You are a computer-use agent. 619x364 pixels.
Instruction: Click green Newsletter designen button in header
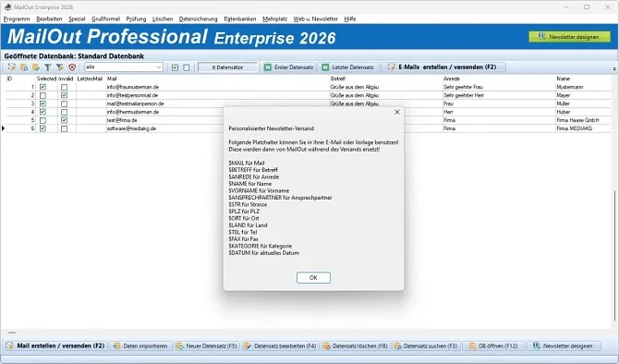[x=570, y=37]
